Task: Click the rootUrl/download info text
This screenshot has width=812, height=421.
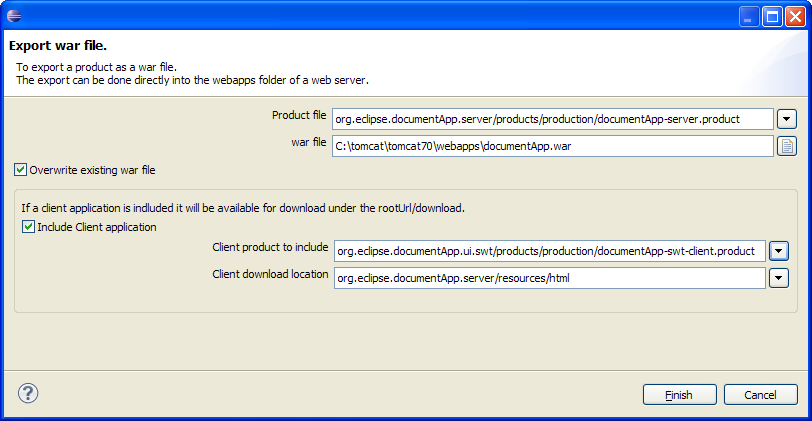Action: click(243, 208)
